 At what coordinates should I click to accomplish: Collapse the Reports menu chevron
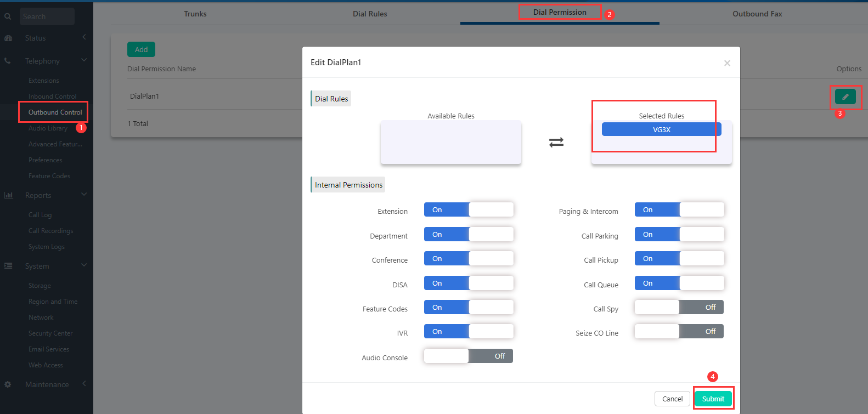[x=84, y=194]
